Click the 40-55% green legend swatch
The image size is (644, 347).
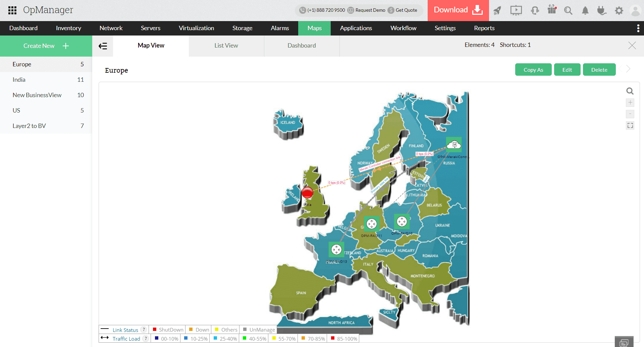pyautogui.click(x=245, y=338)
